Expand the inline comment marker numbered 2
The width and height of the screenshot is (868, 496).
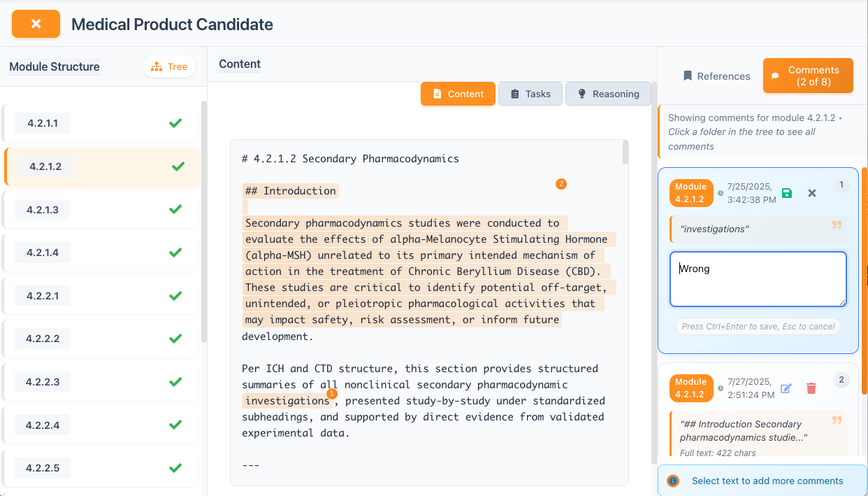coord(561,184)
